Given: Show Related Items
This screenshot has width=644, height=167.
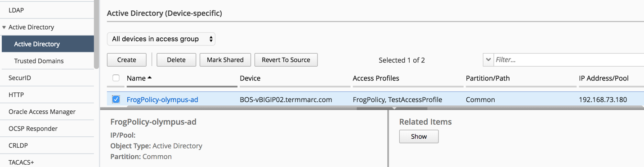Looking at the screenshot, I should pos(419,136).
